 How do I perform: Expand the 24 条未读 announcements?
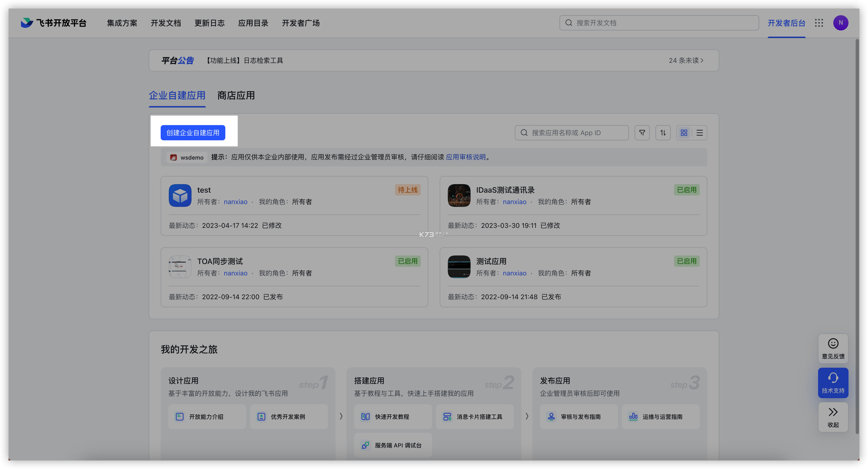(686, 60)
